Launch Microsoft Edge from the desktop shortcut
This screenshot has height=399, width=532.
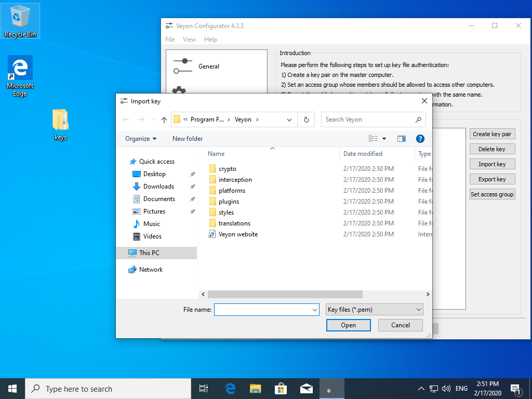click(x=20, y=76)
